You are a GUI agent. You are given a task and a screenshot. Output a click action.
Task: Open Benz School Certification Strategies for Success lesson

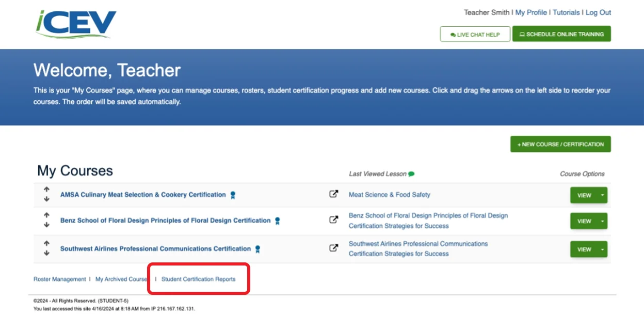coord(428,221)
